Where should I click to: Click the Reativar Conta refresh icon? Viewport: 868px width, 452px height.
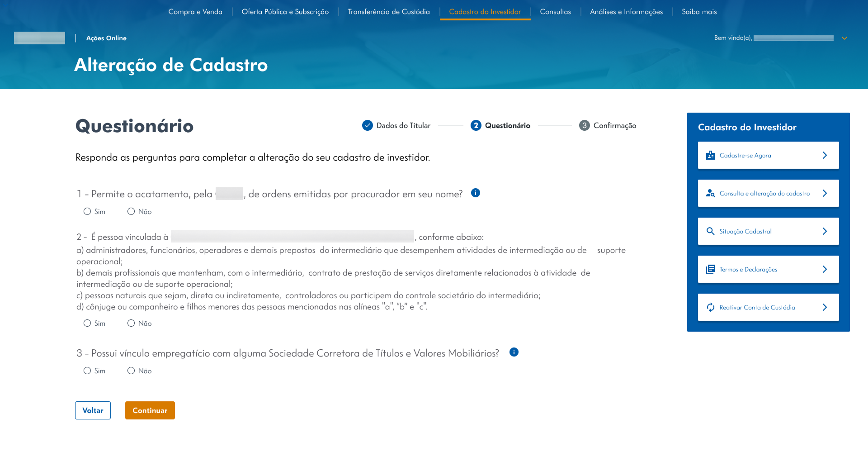pos(711,307)
